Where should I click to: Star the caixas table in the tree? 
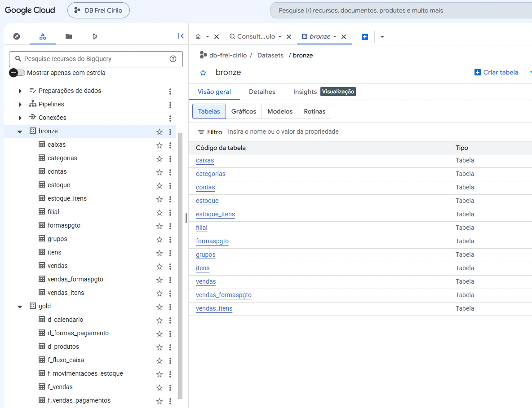(x=160, y=145)
